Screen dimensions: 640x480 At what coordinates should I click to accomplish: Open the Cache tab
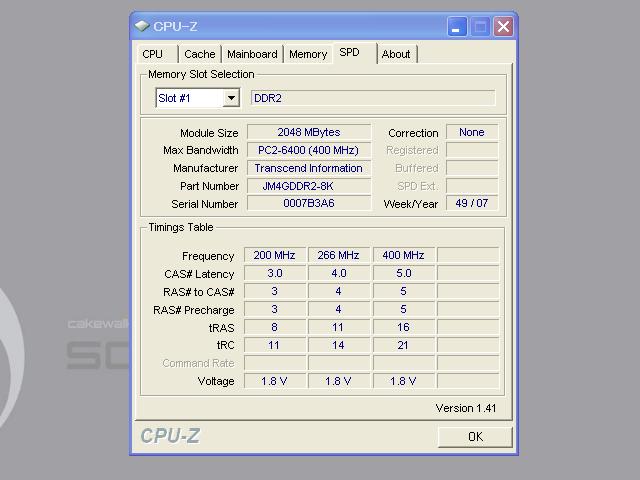[200, 54]
